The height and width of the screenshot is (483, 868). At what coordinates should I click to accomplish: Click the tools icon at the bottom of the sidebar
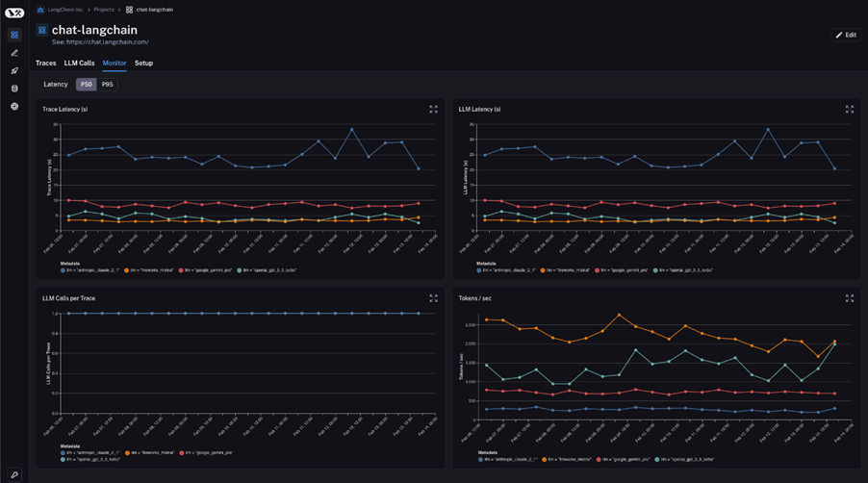click(x=14, y=474)
